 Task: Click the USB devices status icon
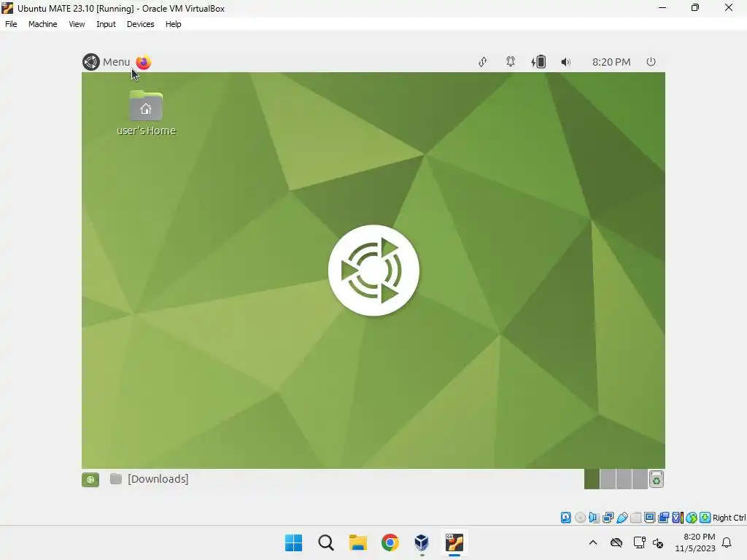point(622,518)
